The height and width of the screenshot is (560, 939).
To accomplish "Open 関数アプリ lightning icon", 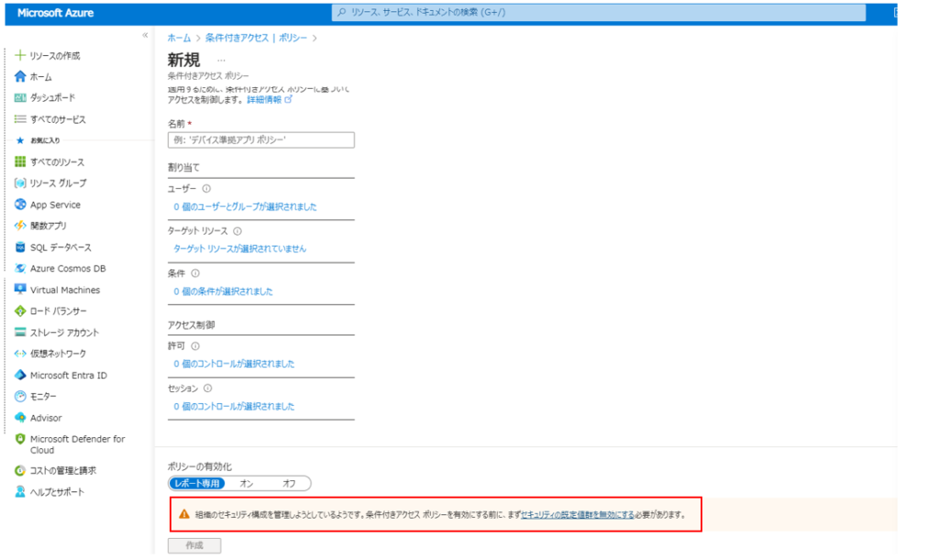I will tap(20, 225).
